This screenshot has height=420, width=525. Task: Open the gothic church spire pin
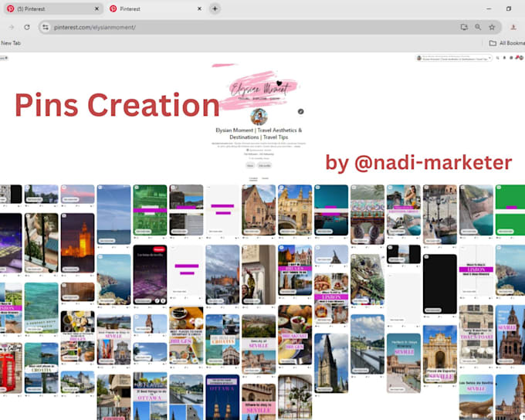click(x=331, y=363)
